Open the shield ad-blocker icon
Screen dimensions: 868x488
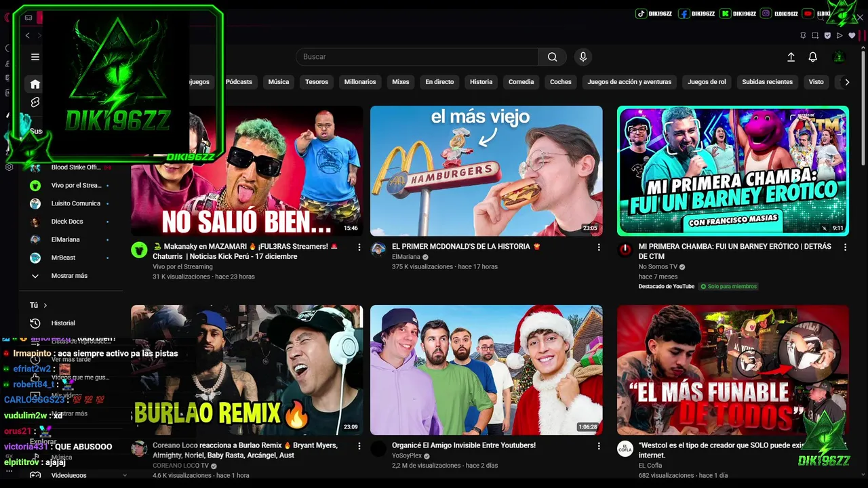(827, 35)
